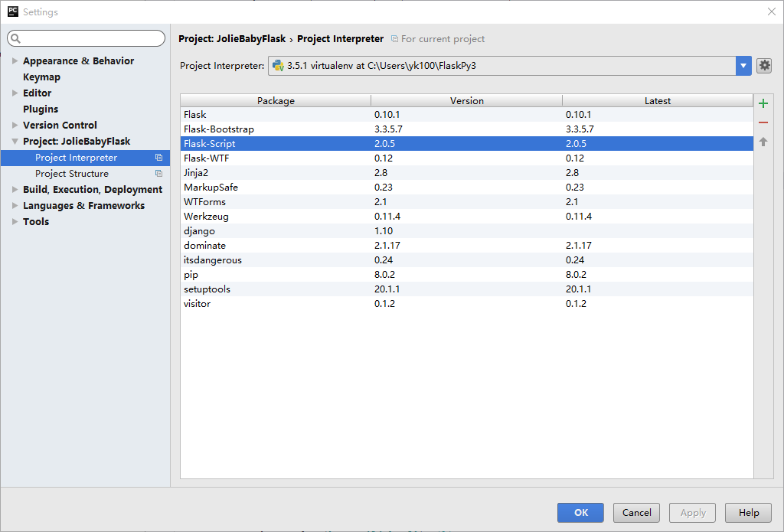Click the magnifier icon in search box
Viewport: 784px width, 532px height.
15,38
